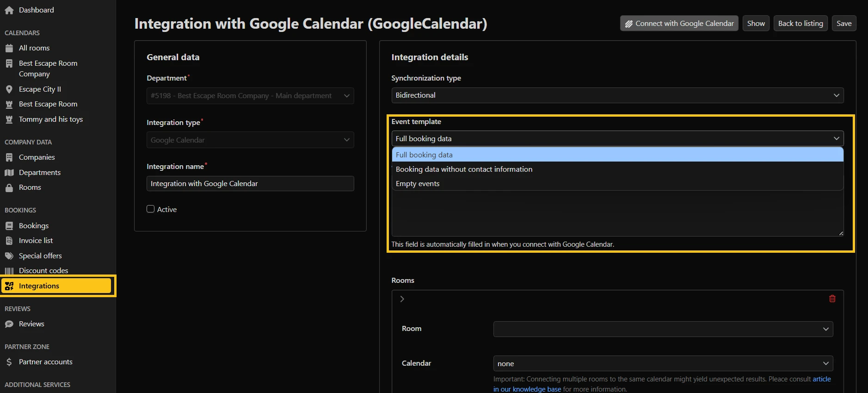The height and width of the screenshot is (393, 868).
Task: Click the Rooms padlock icon in sidebar
Action: tap(9, 187)
